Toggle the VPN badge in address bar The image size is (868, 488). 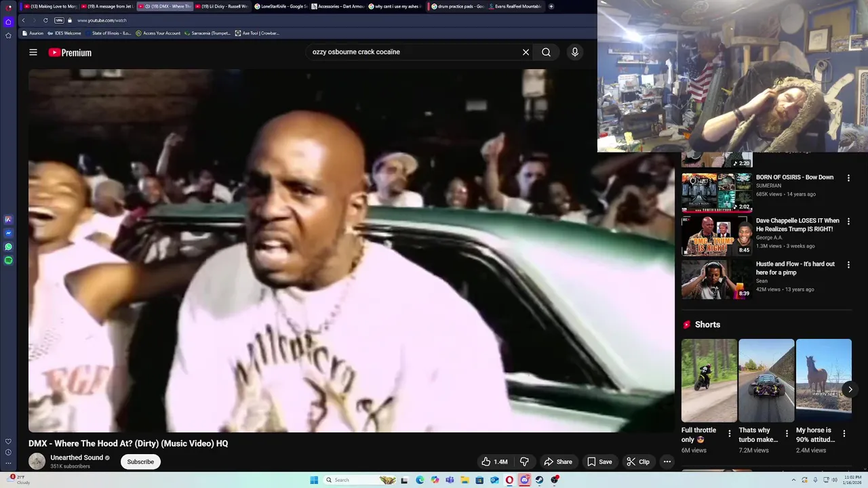[x=60, y=20]
